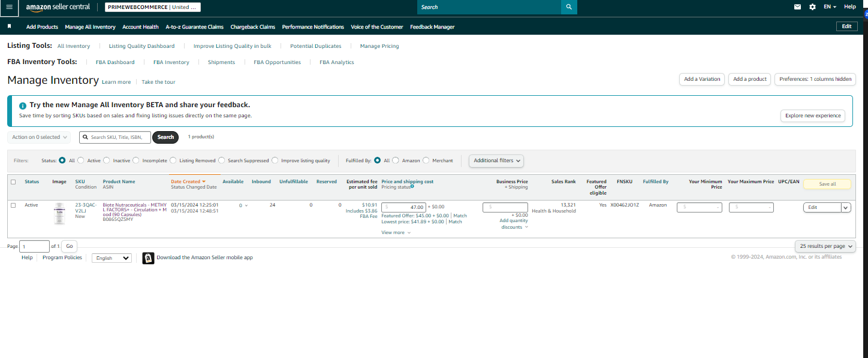The height and width of the screenshot is (358, 868).
Task: Open Chargeback Claims menu item
Action: click(x=252, y=27)
